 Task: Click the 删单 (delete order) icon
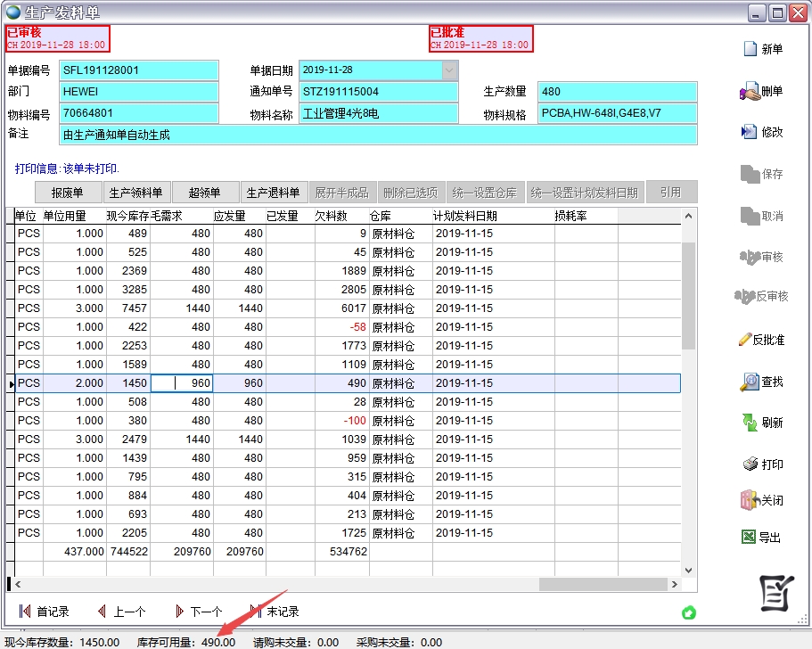pos(750,91)
